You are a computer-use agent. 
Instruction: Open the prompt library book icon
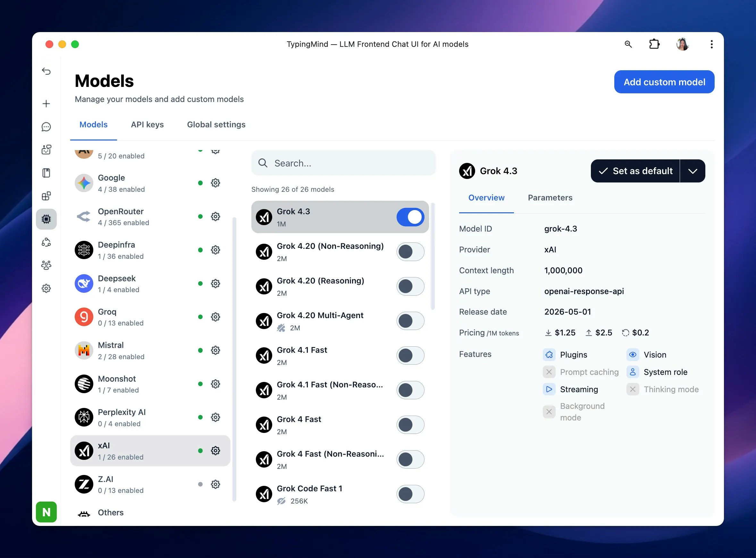(x=46, y=173)
